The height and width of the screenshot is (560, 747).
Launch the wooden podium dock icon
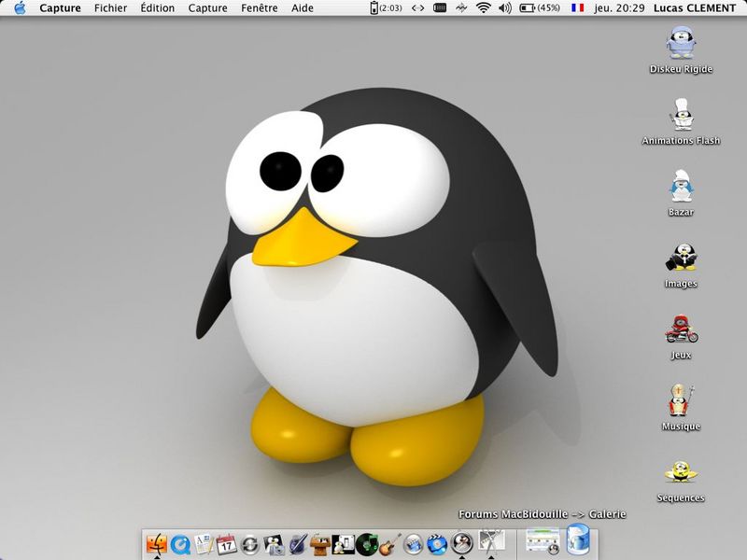pos(319,544)
